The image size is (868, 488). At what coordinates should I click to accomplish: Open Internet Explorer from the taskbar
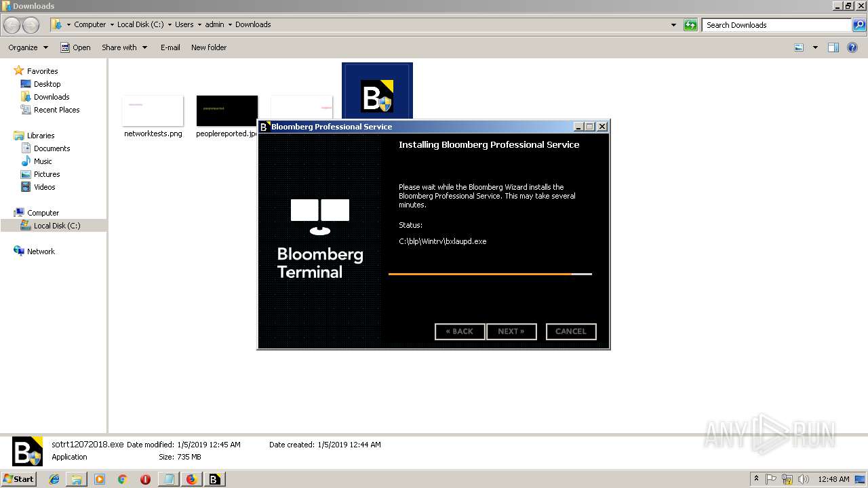pos(54,479)
